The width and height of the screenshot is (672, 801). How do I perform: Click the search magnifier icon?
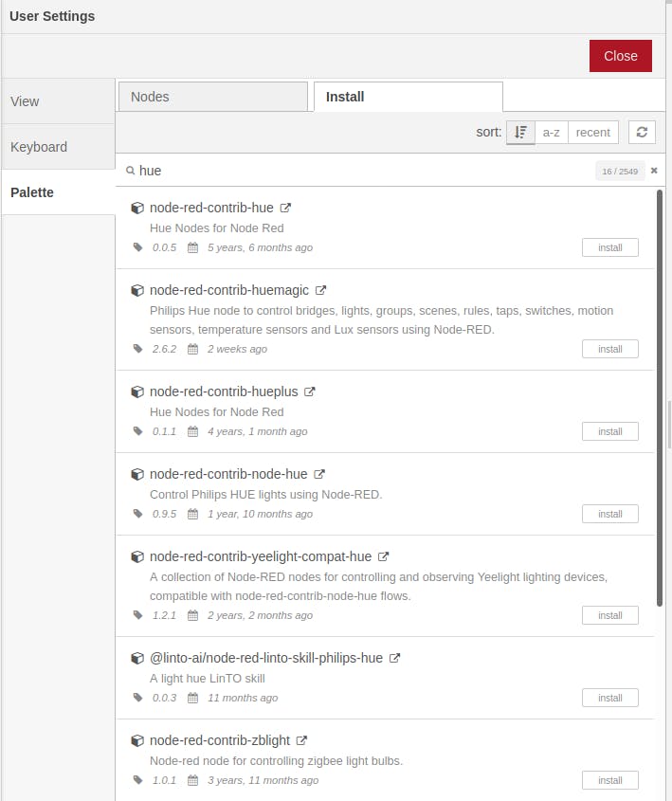(x=131, y=171)
